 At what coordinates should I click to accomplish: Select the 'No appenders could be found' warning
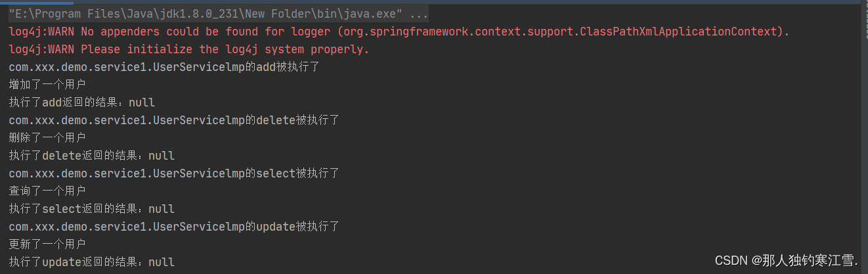click(399, 32)
